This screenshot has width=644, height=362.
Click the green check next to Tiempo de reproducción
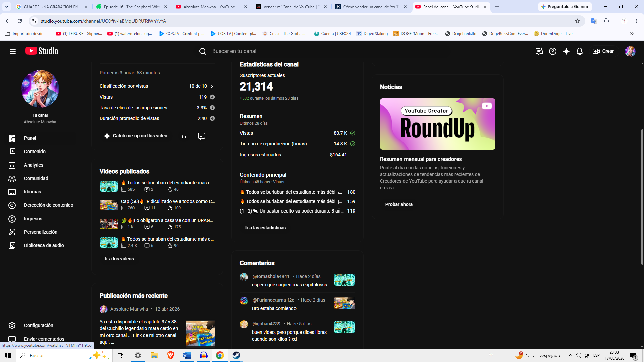pos(353,144)
